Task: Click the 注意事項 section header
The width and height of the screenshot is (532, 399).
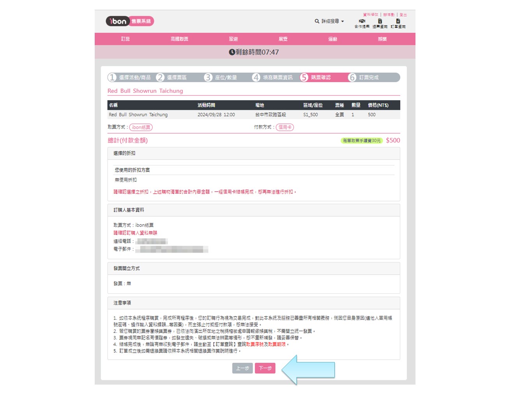Action: click(254, 303)
